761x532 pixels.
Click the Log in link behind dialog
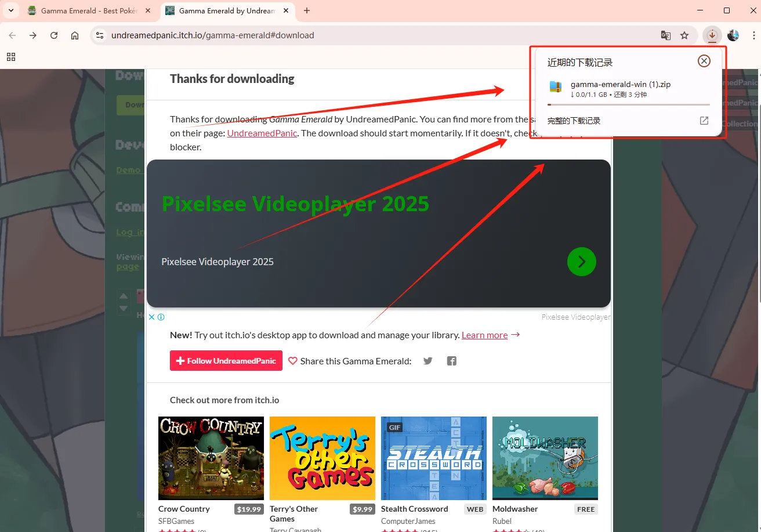131,232
